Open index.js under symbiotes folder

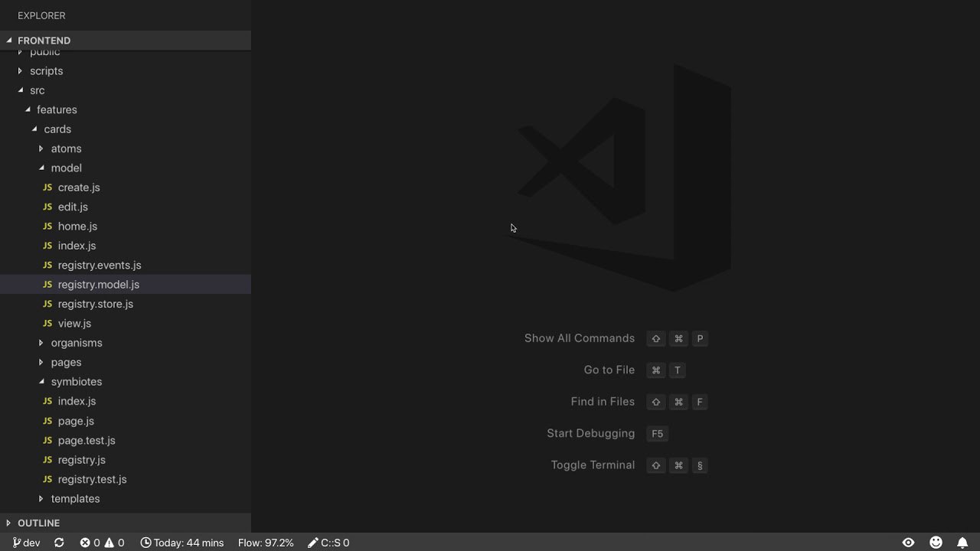pos(126,401)
